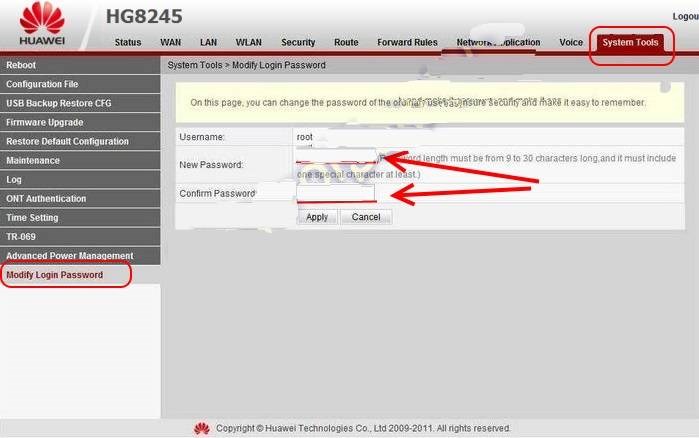
Task: Click the Huawei logo in header
Action: pyautogui.click(x=42, y=23)
